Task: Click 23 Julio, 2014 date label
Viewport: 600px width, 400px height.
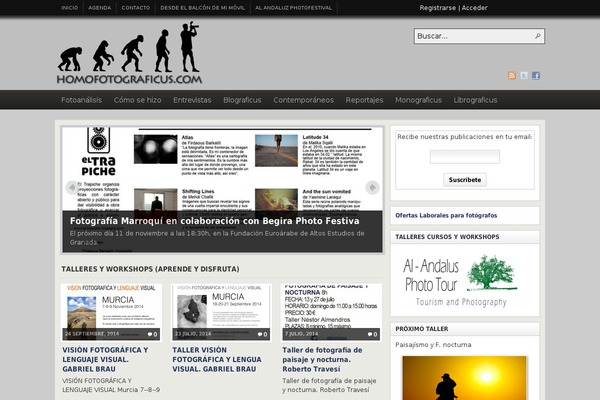Action: tap(193, 334)
